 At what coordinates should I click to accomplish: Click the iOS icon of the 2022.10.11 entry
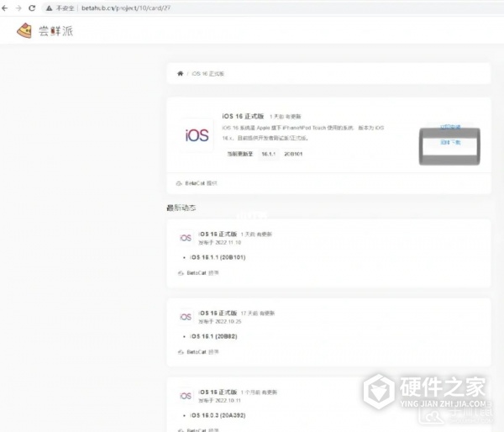pyautogui.click(x=186, y=396)
